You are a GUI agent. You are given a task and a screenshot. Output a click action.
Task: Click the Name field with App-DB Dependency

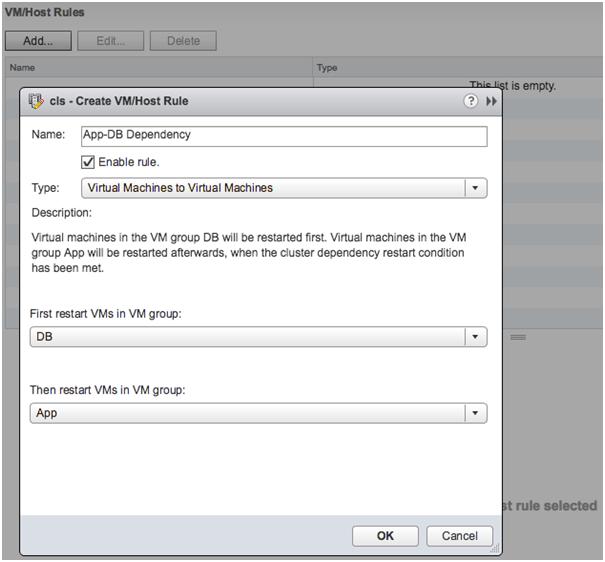coord(284,136)
